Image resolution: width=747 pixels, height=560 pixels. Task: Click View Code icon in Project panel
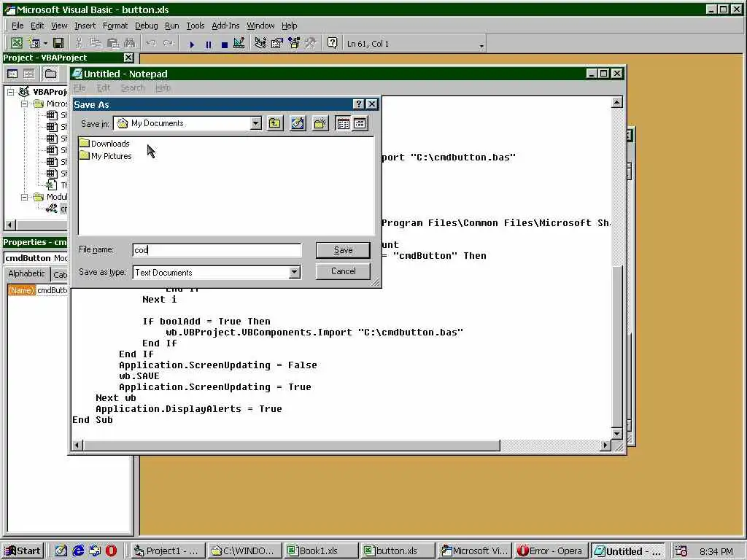pyautogui.click(x=13, y=74)
